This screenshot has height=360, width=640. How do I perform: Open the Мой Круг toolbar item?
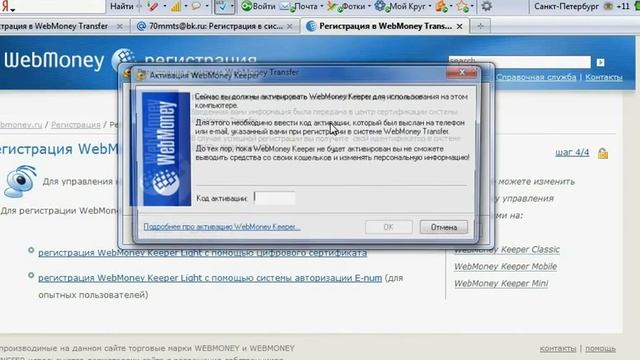pos(407,7)
